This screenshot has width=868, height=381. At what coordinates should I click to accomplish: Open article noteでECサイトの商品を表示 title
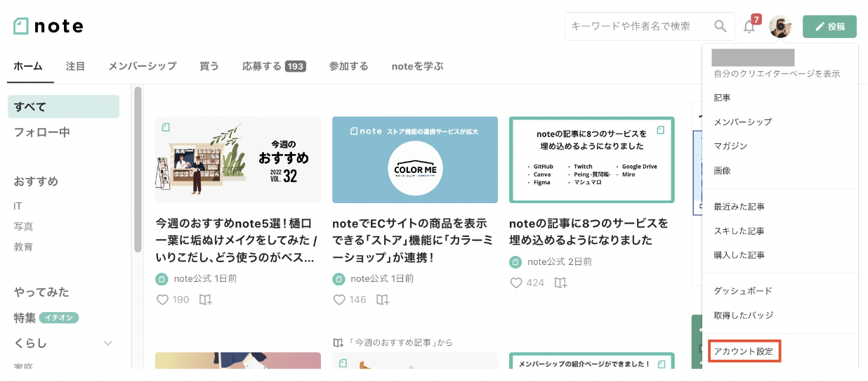click(412, 240)
